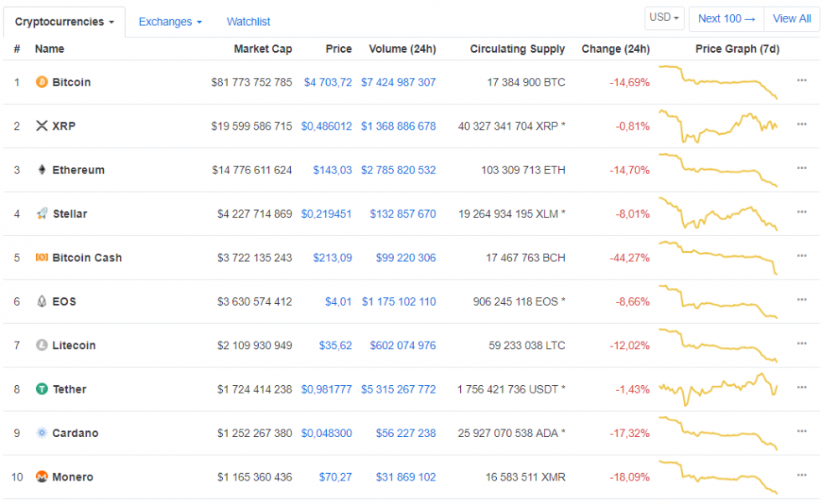The width and height of the screenshot is (838, 504).
Task: Sort by Circulating Supply column header
Action: point(517,49)
